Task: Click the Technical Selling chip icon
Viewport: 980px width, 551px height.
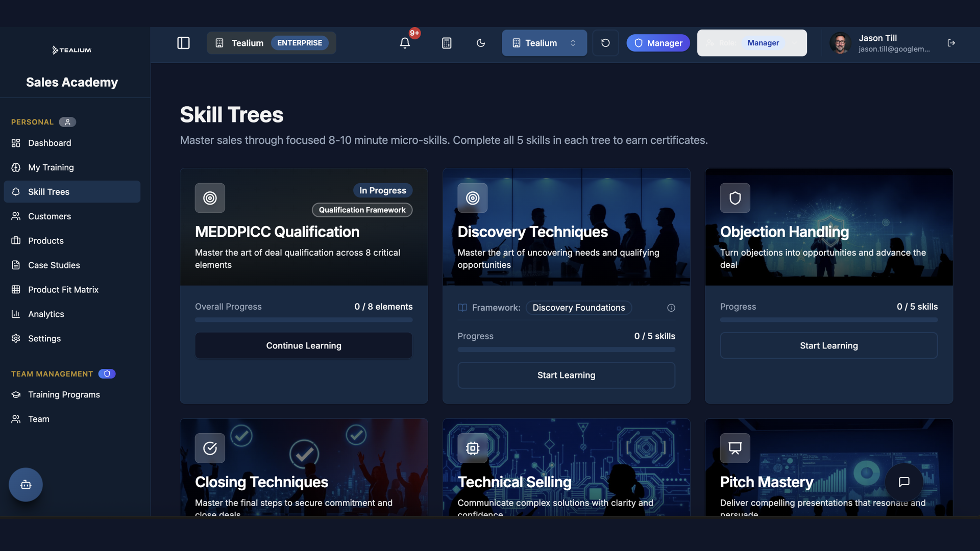Action: point(473,448)
